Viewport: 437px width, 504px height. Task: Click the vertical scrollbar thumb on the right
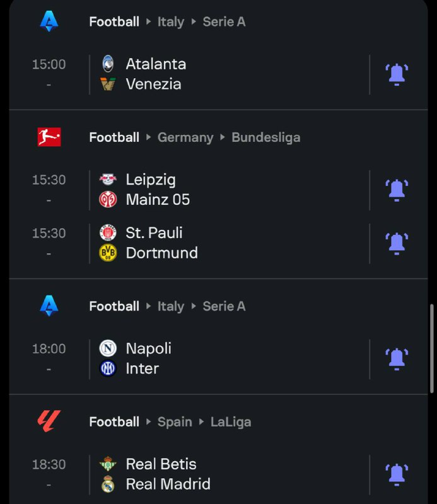[x=432, y=348]
